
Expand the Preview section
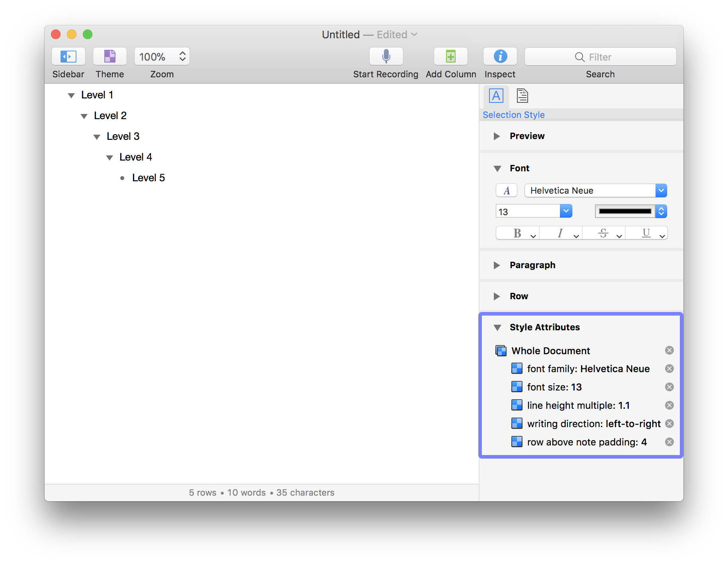(x=497, y=136)
